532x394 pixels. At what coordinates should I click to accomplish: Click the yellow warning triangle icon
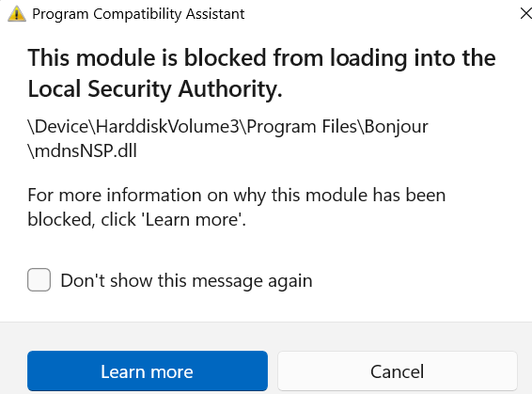click(17, 14)
